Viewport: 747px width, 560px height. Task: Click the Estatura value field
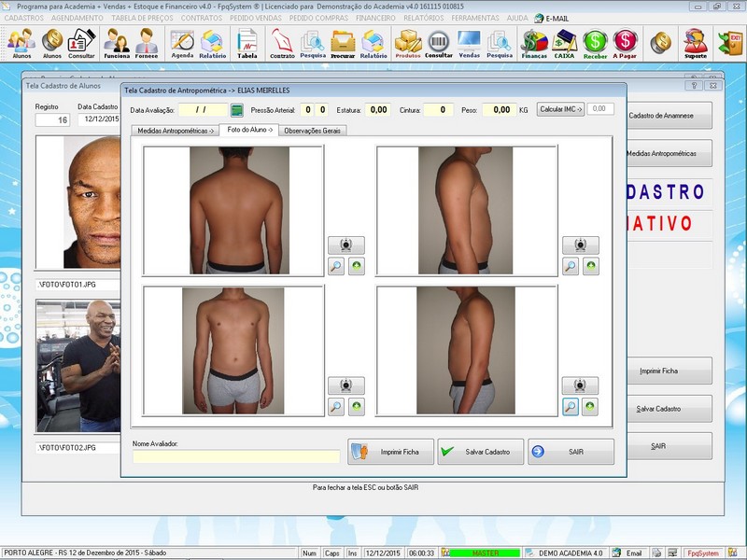[378, 110]
